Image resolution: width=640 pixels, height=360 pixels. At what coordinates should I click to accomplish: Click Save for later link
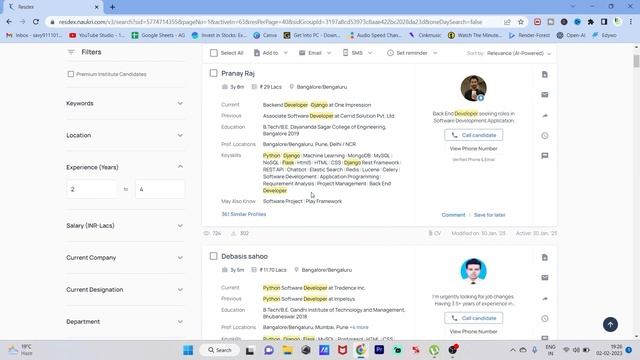pyautogui.click(x=489, y=215)
